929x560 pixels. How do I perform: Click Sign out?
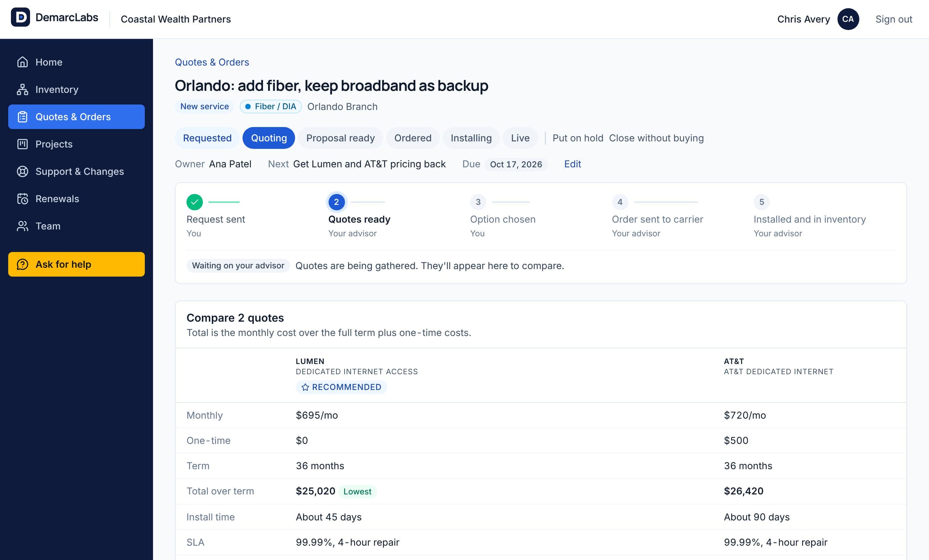click(893, 19)
